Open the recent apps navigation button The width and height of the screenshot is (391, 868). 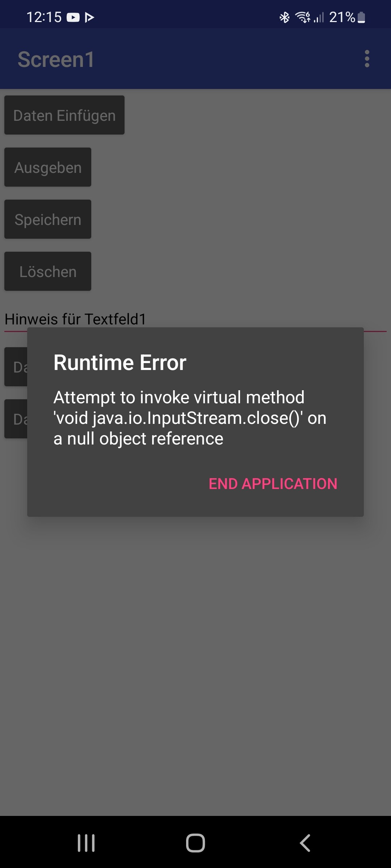coord(86,843)
